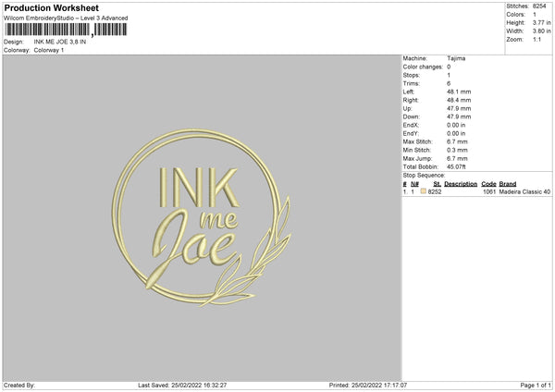Select the Min Stitch value 0.3 mm
555x392 pixels.
(457, 151)
